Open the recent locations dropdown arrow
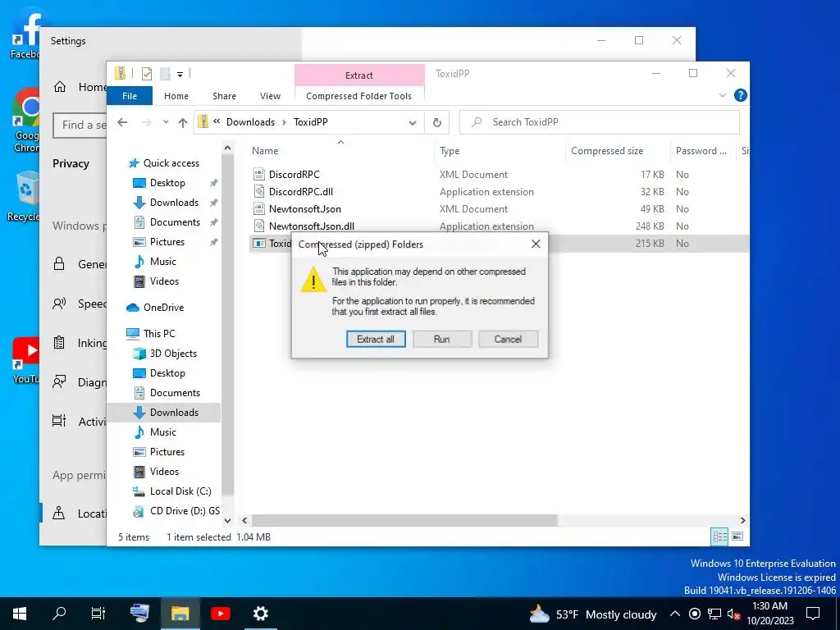Screen dimensions: 840x630 (166, 122)
